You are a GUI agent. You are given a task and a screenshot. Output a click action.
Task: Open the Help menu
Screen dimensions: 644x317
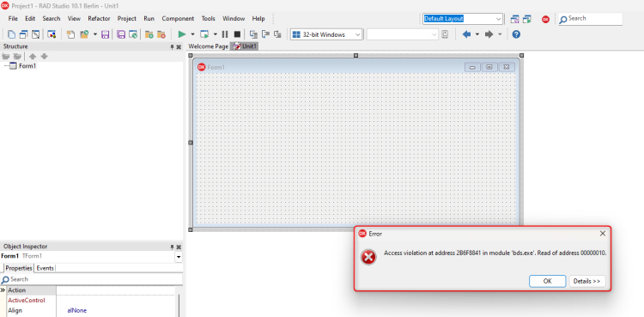click(258, 19)
